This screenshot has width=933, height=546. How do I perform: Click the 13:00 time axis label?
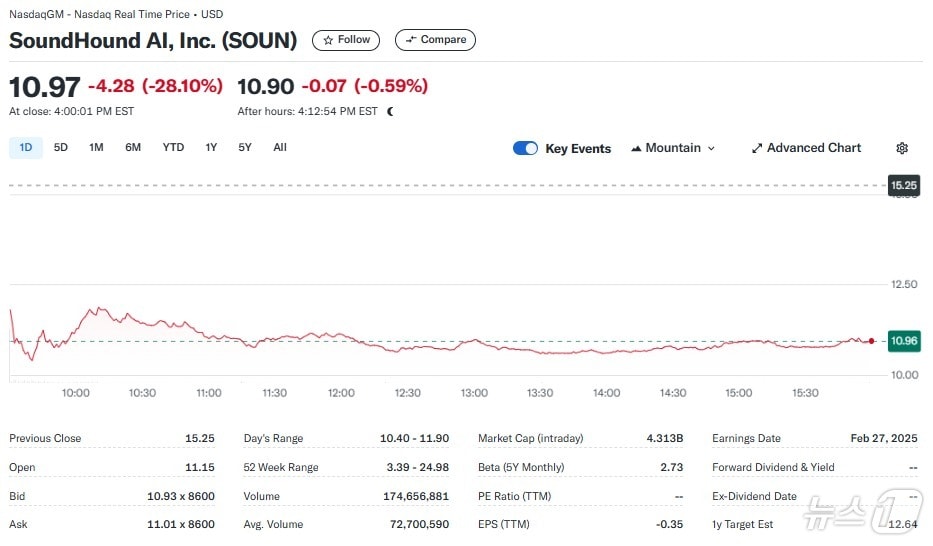coord(474,393)
